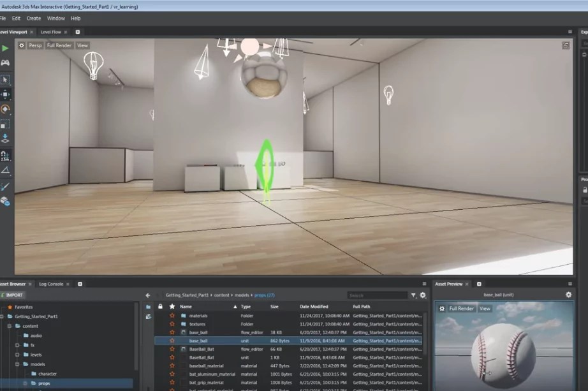588x391 pixels.
Task: Open the Asset Preview settings gear
Action: [x=568, y=295]
